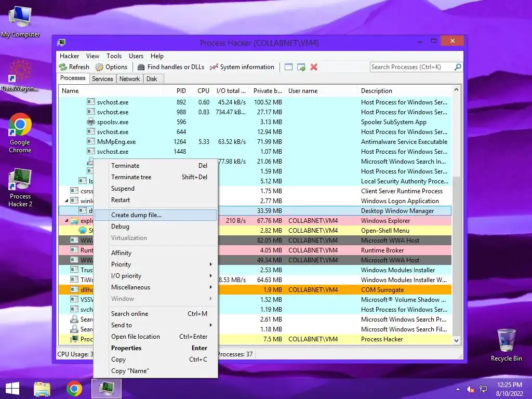
Task: Select the svchost.exe row with PID 892
Action: point(255,102)
